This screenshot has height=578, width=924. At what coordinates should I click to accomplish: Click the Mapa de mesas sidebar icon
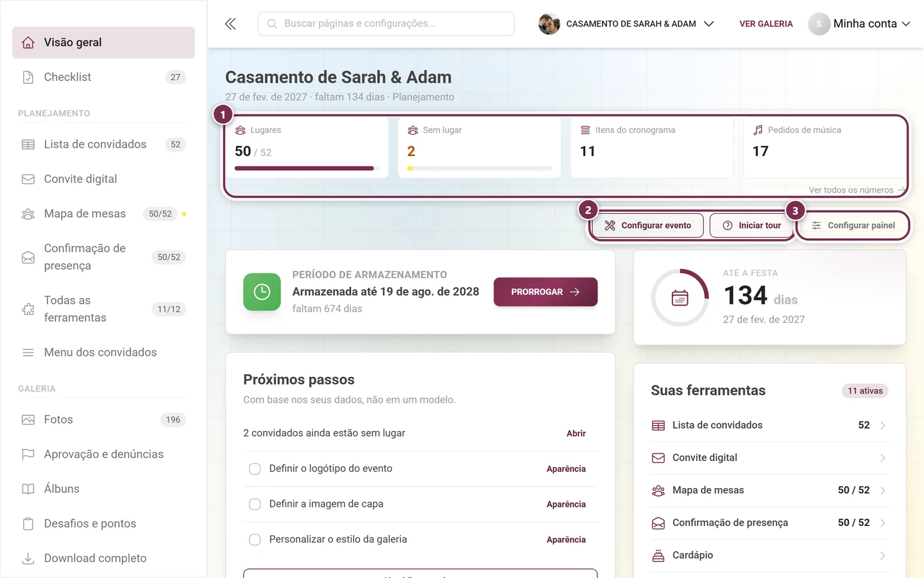click(28, 214)
